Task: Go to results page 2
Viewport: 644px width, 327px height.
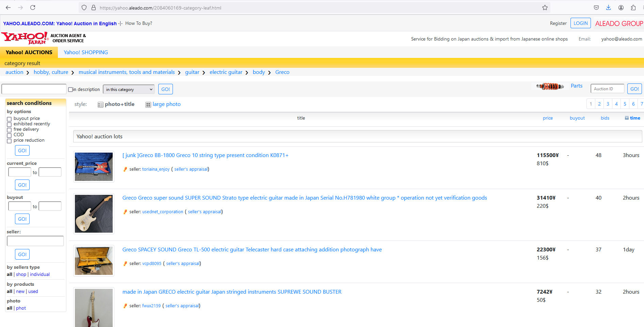Action: point(599,104)
